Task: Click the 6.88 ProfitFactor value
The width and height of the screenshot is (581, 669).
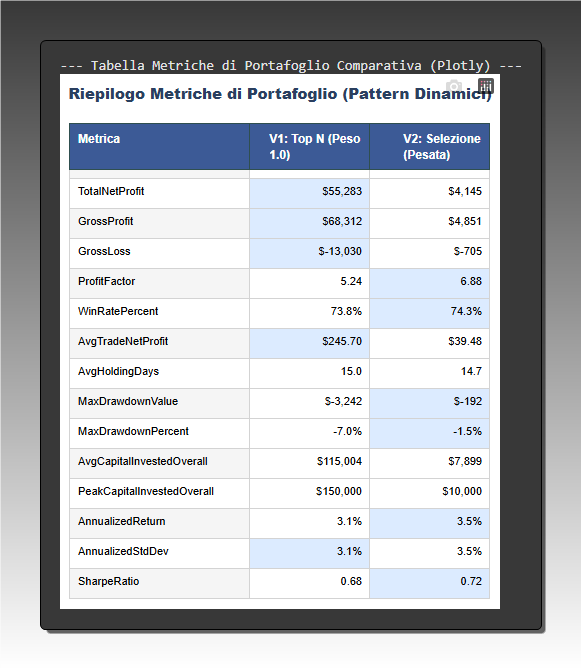Action: click(429, 284)
